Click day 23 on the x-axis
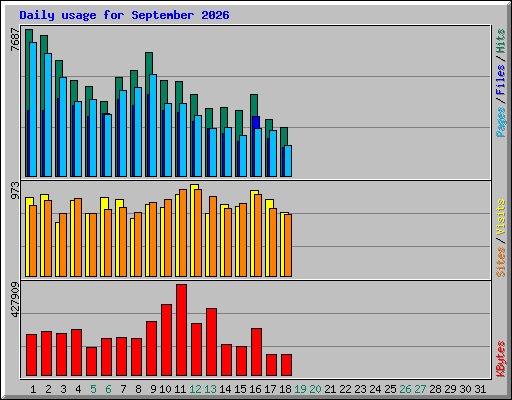512x400 pixels. [360, 389]
